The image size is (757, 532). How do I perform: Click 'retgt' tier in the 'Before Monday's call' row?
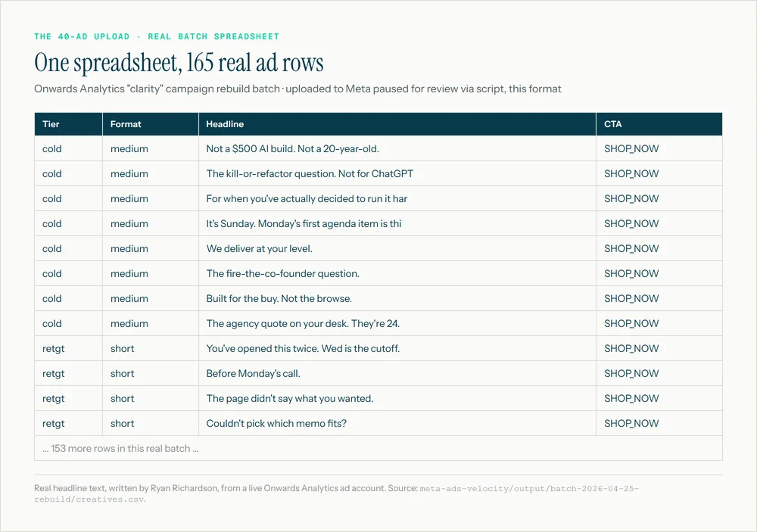pos(53,374)
